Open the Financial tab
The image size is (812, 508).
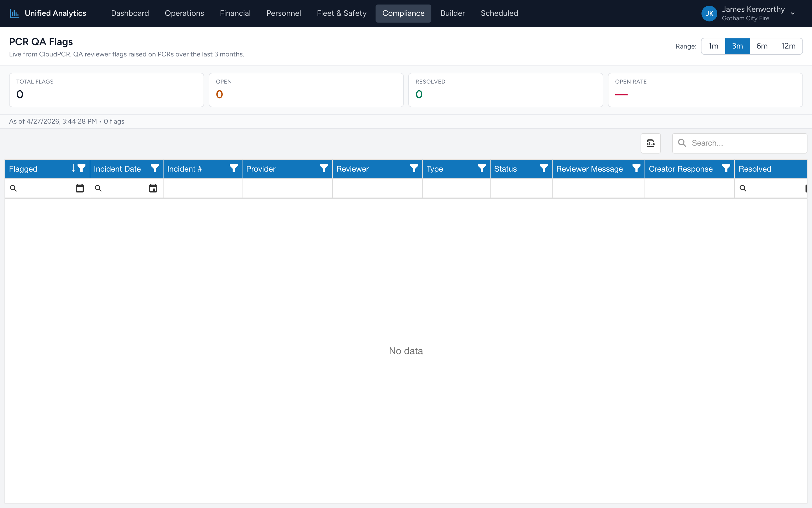(235, 14)
